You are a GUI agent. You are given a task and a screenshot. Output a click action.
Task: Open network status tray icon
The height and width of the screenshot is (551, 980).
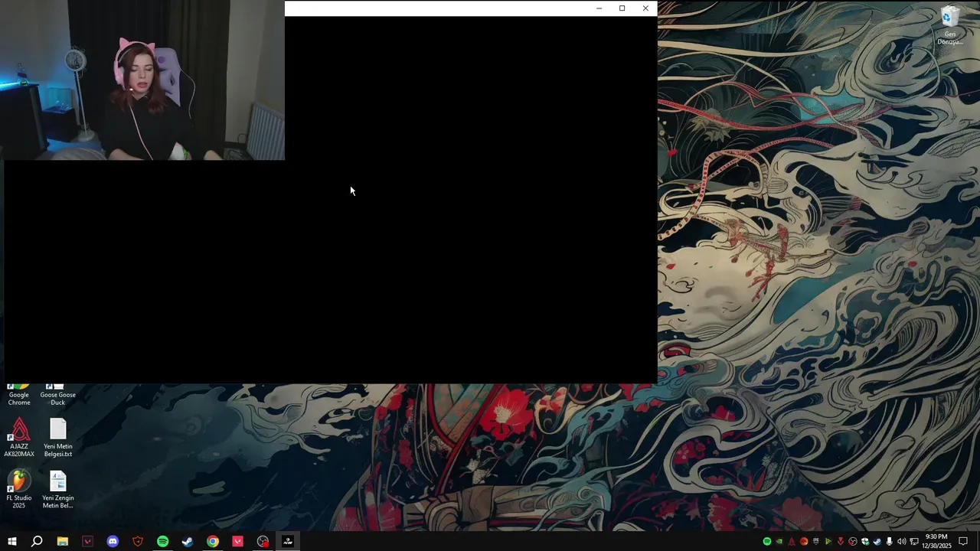pos(914,541)
